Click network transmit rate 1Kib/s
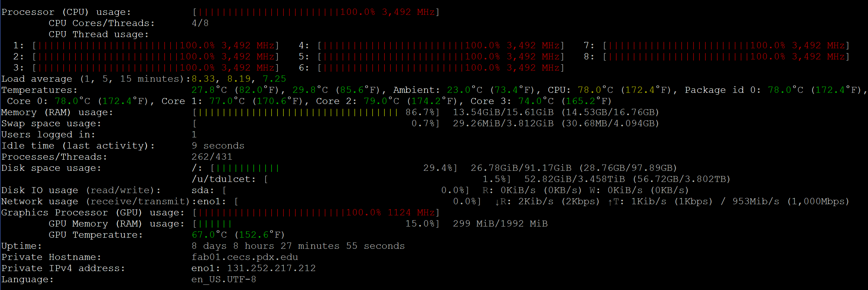The width and height of the screenshot is (868, 290). point(649,201)
